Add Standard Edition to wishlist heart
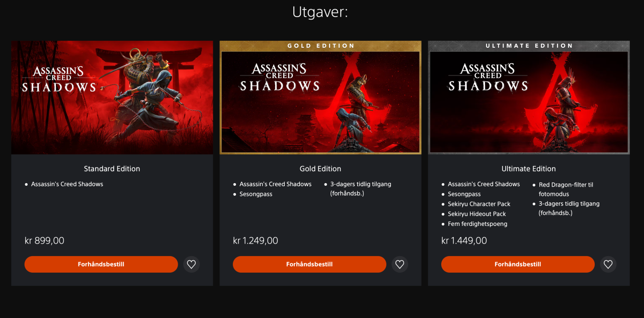Screen dimensions: 644x318 click(191, 264)
